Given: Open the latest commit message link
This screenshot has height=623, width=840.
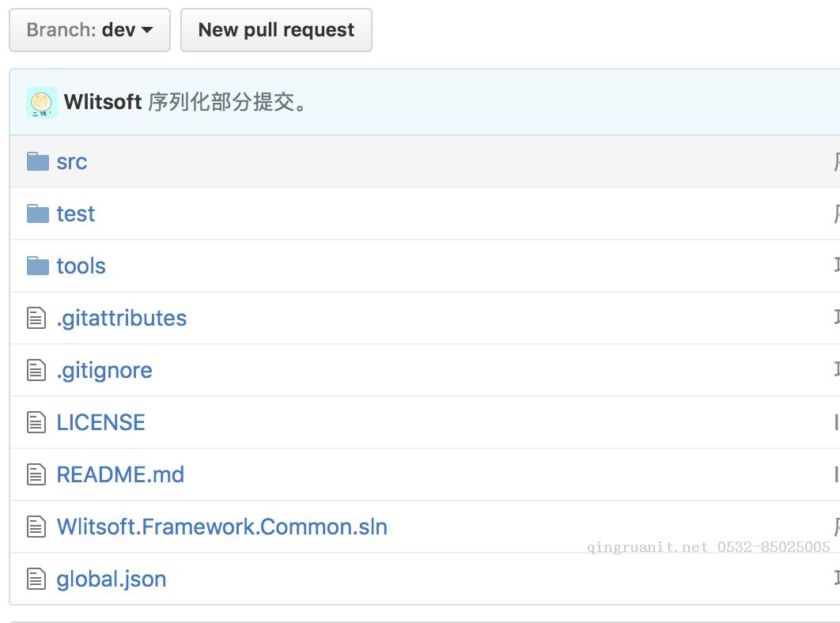Looking at the screenshot, I should tap(228, 103).
